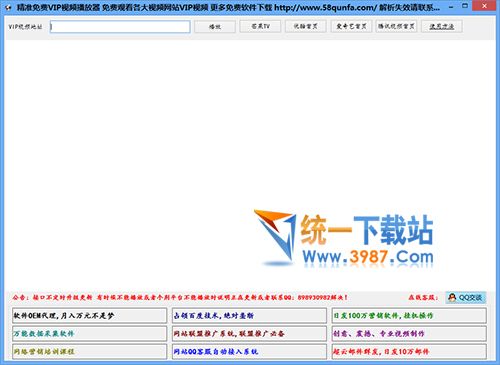Viewport: 500px width, 365px height.
Task: Open 软件OEM代理,月入万元不是梦 ad button
Action: tap(89, 316)
